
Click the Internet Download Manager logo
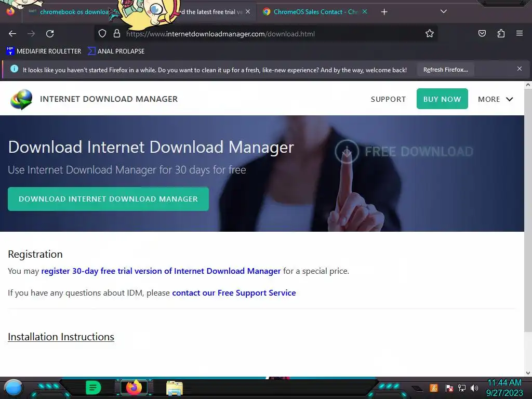(x=21, y=99)
